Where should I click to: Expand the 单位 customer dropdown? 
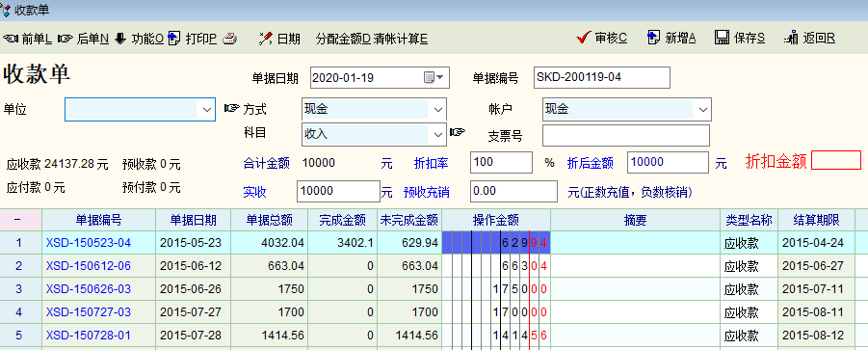pyautogui.click(x=206, y=110)
